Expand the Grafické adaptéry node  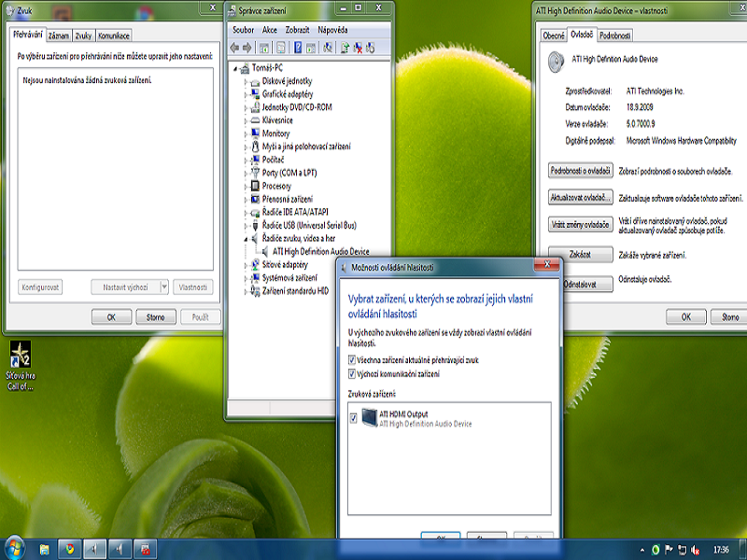pyautogui.click(x=246, y=95)
